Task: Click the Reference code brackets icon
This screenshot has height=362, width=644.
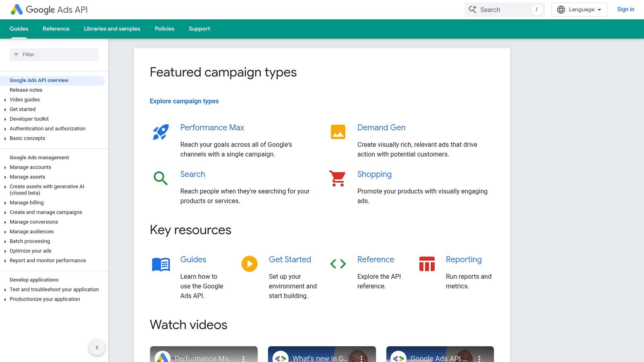Action: (338, 264)
